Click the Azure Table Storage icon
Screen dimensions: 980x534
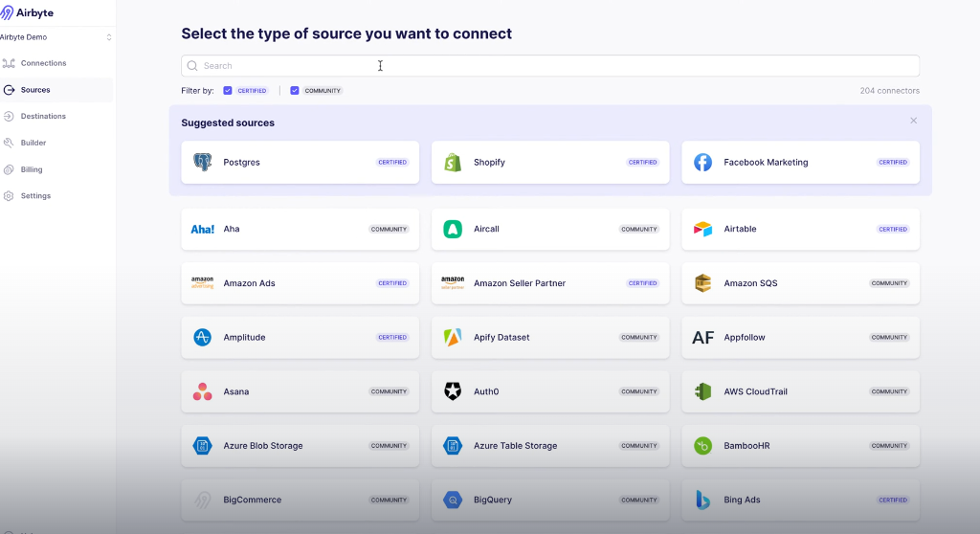point(453,446)
